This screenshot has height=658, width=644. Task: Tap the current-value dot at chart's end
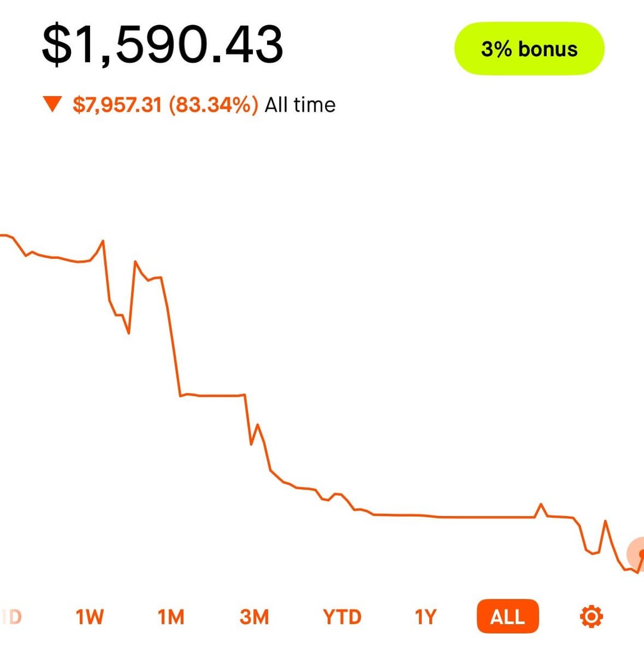pyautogui.click(x=641, y=554)
